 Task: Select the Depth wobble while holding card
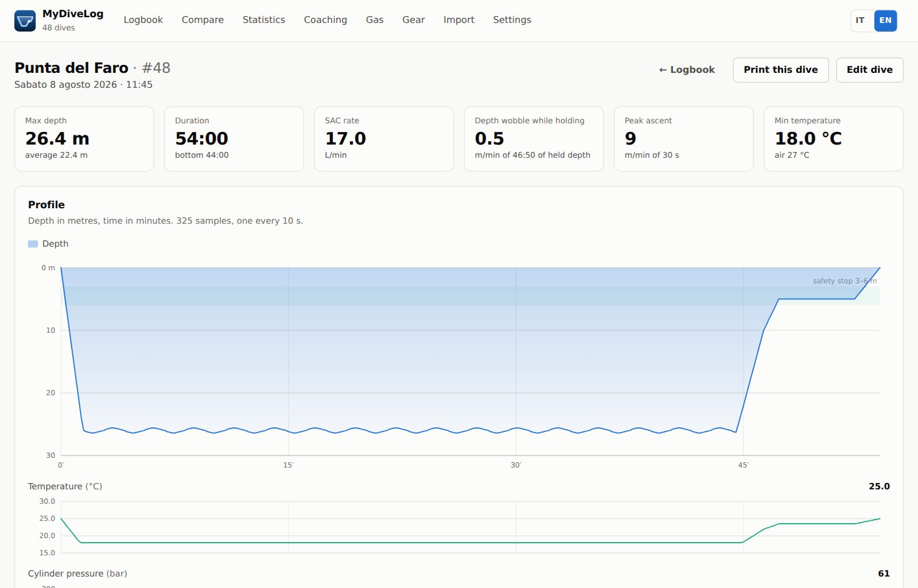coord(534,139)
